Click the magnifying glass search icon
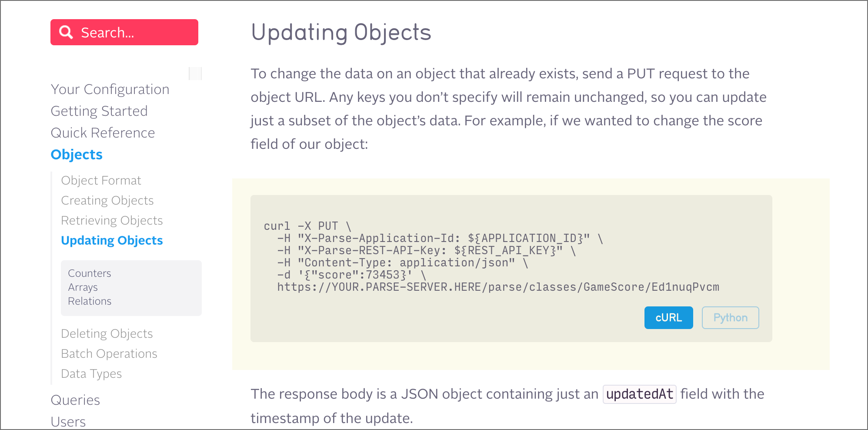The height and width of the screenshot is (430, 868). pos(66,32)
